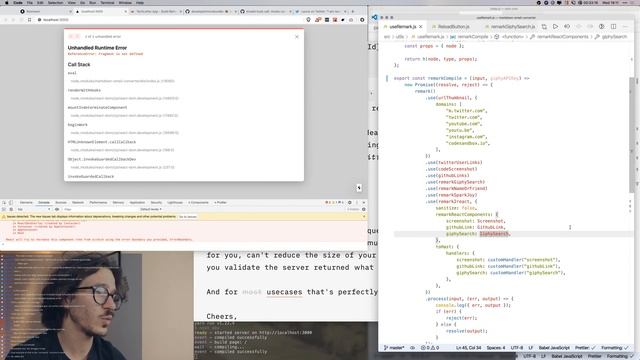
Task: Open the ReloadButton.js editor tab
Action: [x=453, y=27]
